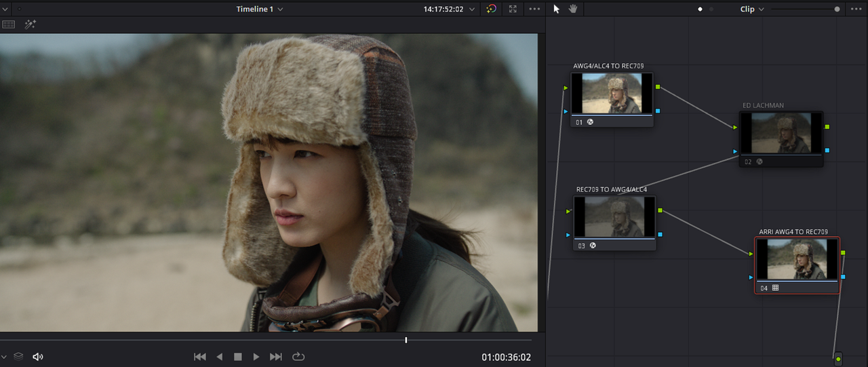Select the hand pan tool in node editor
868x367 pixels.
tap(573, 9)
